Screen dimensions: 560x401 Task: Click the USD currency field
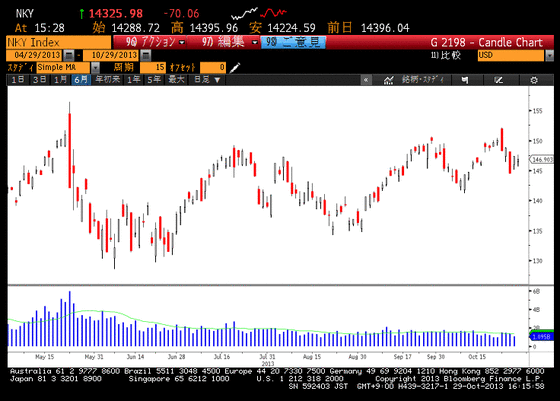click(511, 56)
